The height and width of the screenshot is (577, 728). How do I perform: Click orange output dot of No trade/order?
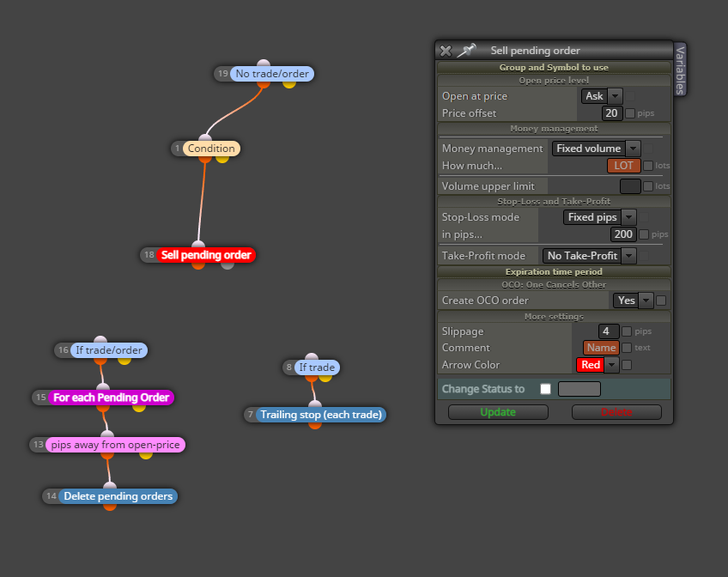coord(264,84)
